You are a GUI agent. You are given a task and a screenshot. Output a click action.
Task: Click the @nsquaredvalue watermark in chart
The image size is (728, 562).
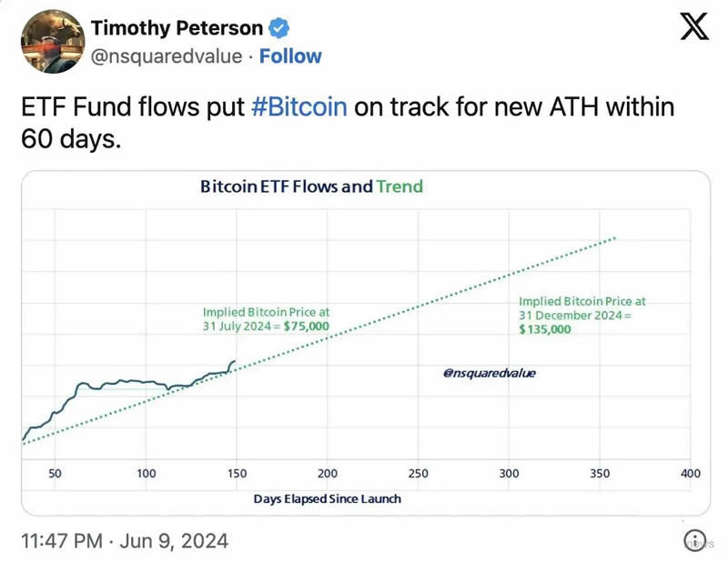point(490,373)
